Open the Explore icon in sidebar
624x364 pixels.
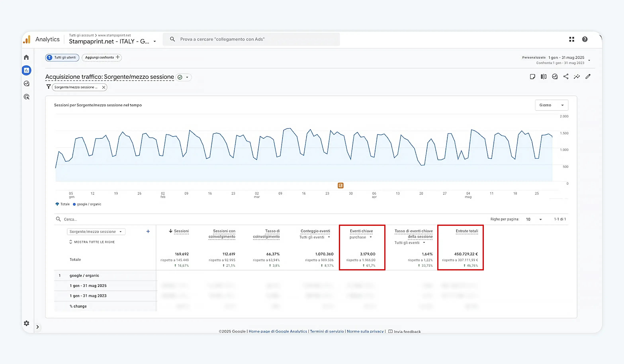(x=26, y=83)
